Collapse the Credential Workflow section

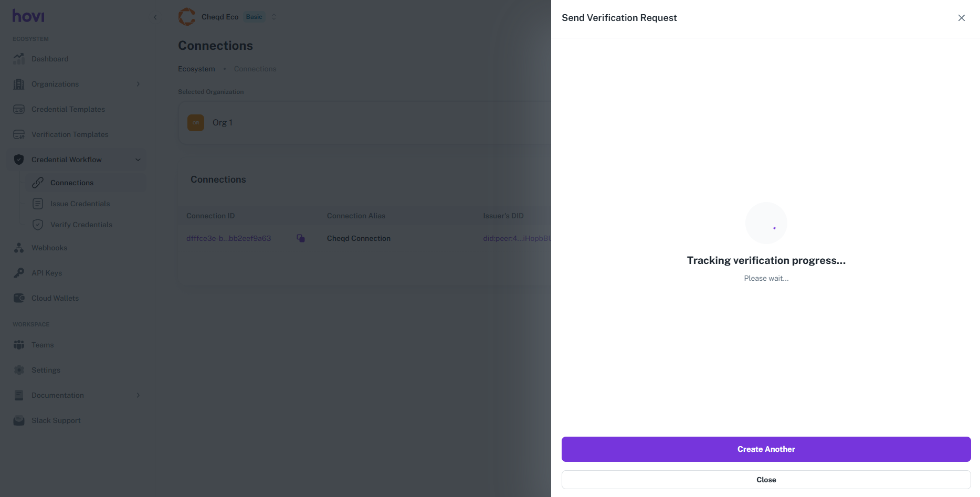(x=138, y=160)
